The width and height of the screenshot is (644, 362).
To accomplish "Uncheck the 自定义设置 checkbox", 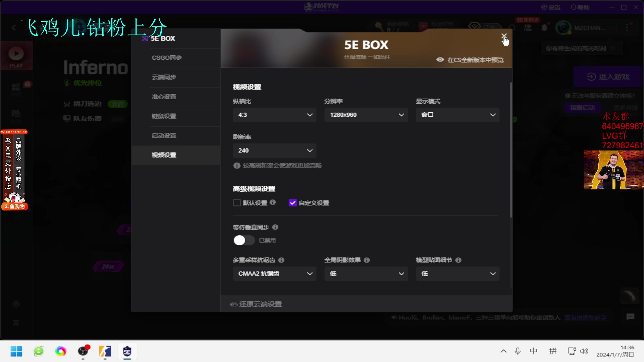I will (293, 203).
